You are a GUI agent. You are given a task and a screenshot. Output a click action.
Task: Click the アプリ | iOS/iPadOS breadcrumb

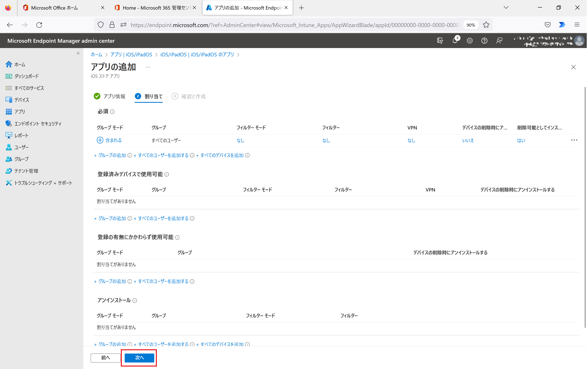[x=131, y=54]
